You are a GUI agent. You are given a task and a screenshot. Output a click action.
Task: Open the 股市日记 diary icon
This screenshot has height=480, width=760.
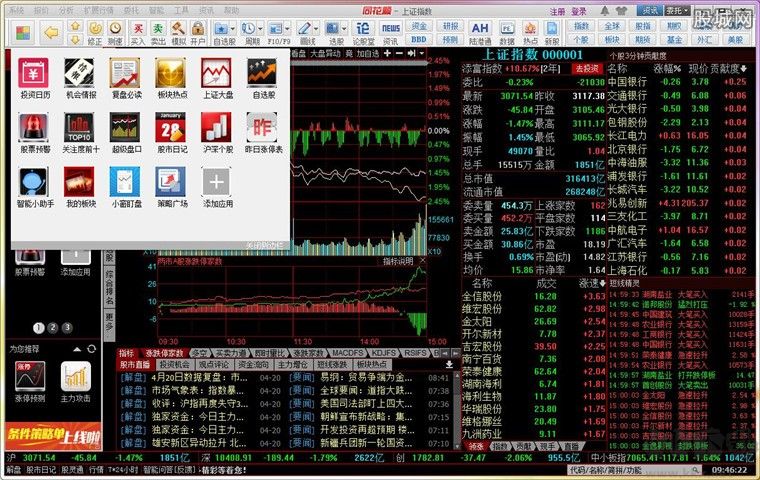pos(170,127)
